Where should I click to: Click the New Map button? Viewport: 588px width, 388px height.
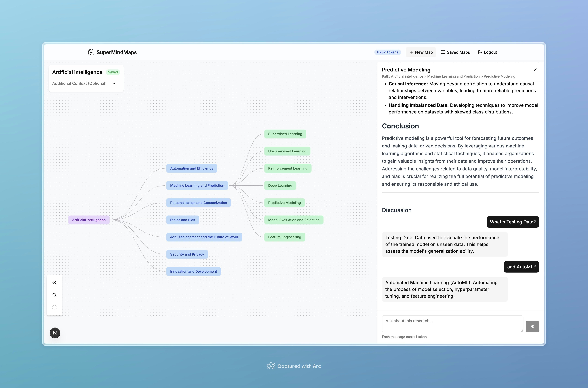coord(421,52)
